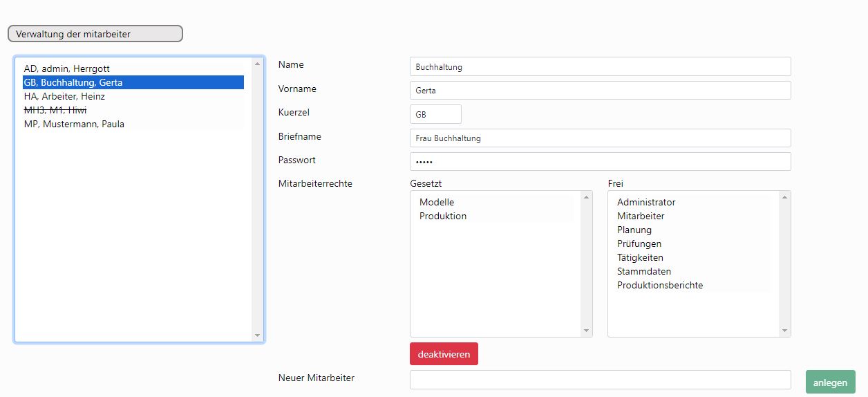Click the Kuerzel field containing GB
Screen dimensions: 868x397
pos(435,114)
